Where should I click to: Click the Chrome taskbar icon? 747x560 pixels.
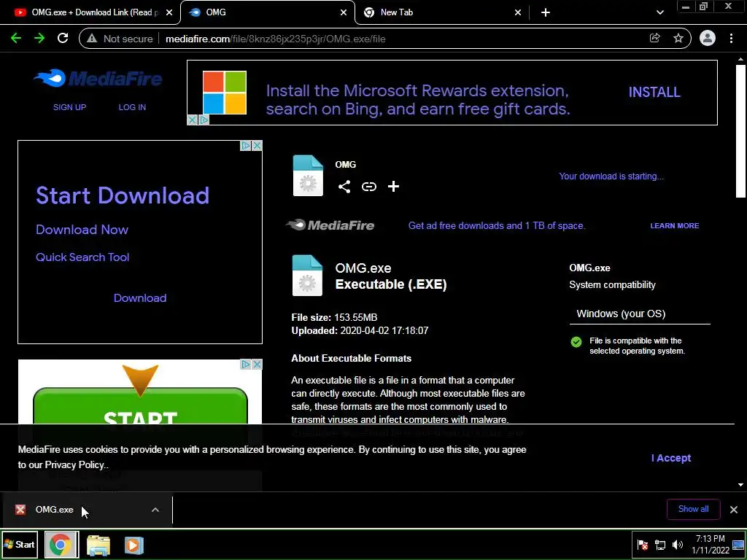(x=61, y=544)
